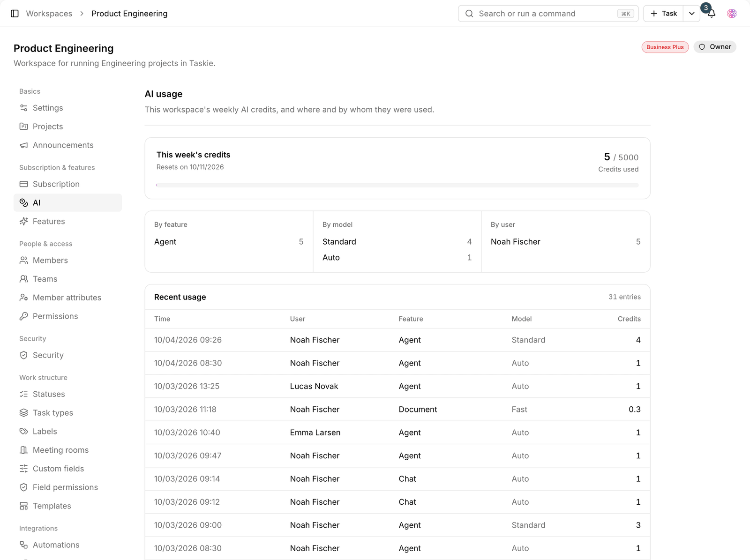The width and height of the screenshot is (750, 560).
Task: Create a new Task button
Action: [663, 14]
